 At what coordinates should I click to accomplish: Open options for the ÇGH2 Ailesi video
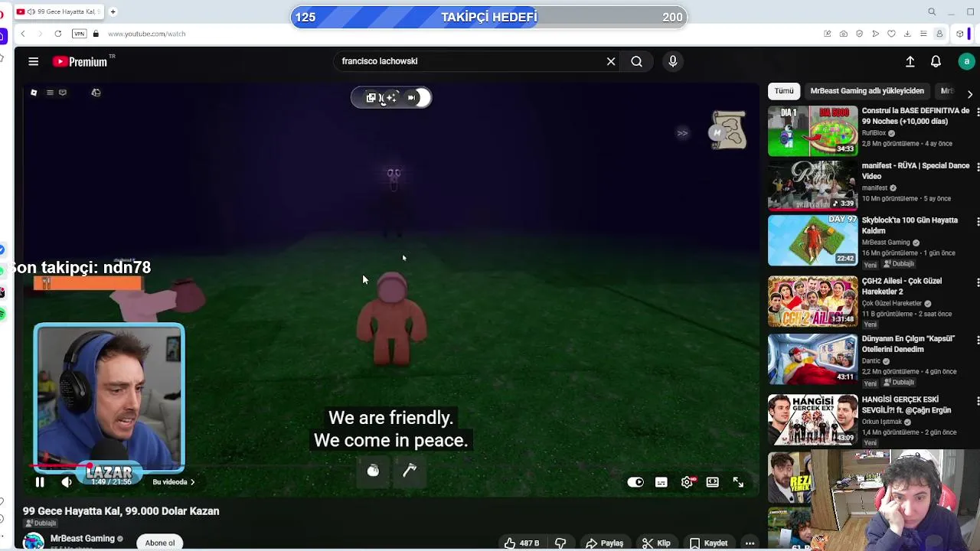pyautogui.click(x=977, y=282)
